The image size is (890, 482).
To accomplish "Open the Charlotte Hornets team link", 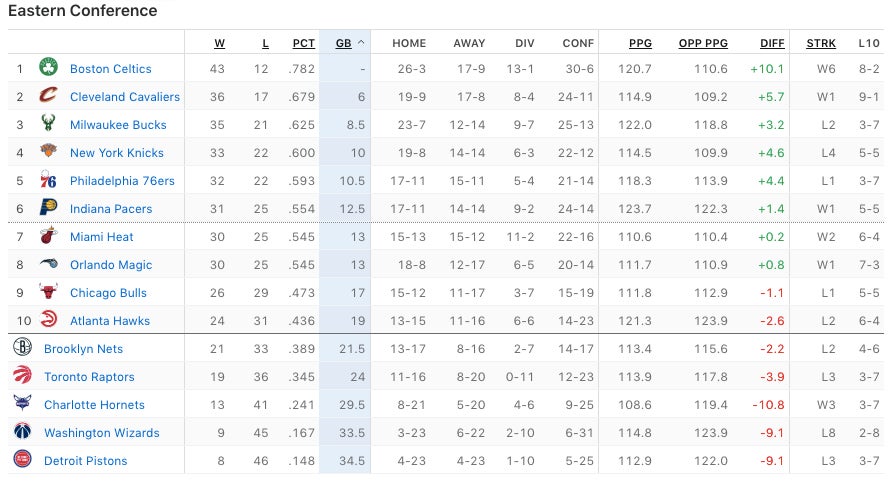I will tap(94, 405).
